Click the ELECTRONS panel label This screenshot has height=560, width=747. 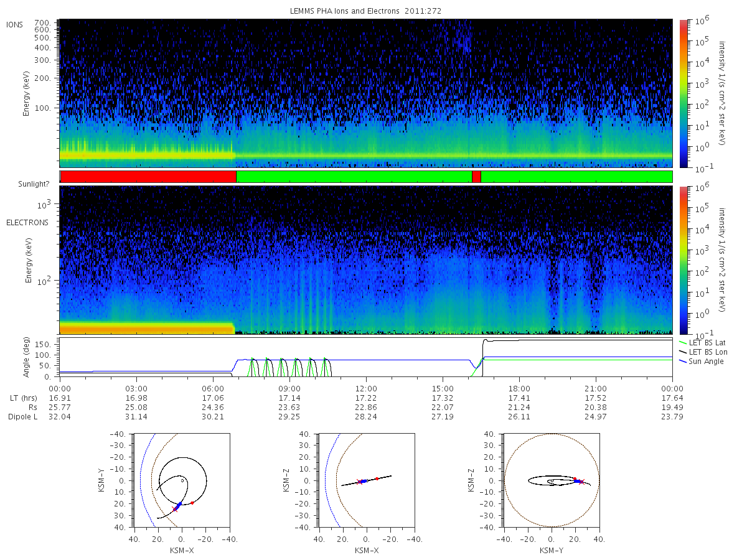27,222
